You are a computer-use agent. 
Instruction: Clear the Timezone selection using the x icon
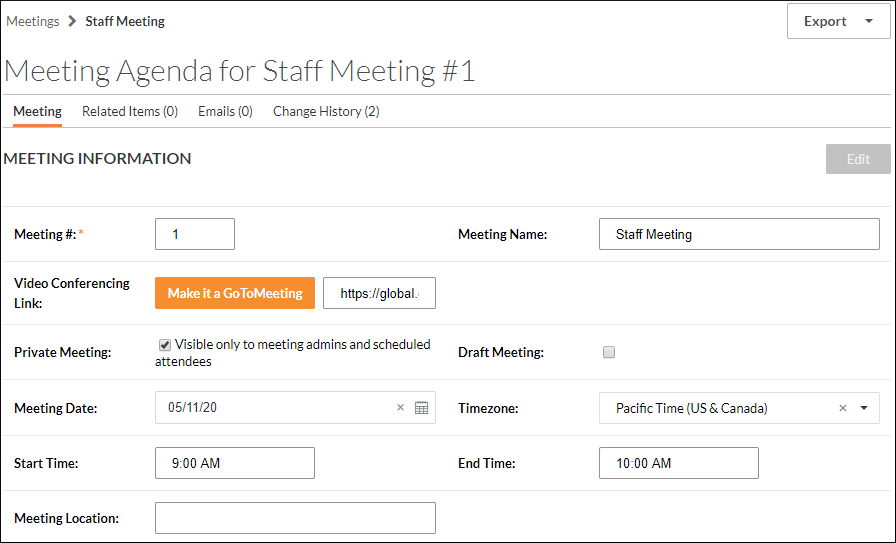[x=842, y=408]
